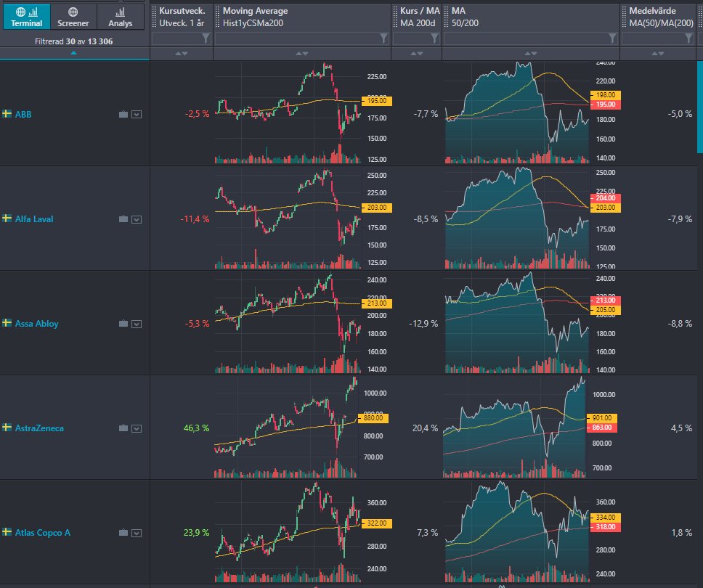Click the AstraZeneca briefcase icon
703x588 pixels.
pos(123,428)
